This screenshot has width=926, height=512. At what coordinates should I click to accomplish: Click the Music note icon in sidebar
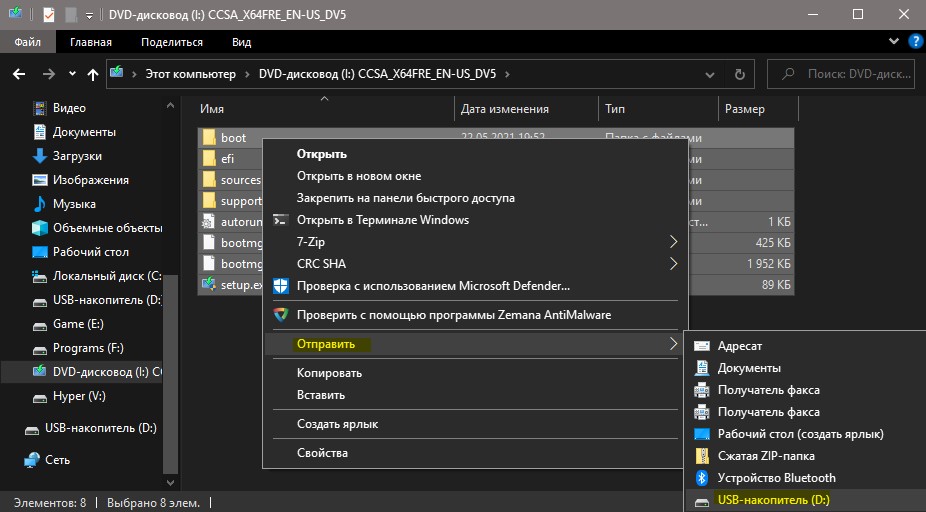point(40,204)
